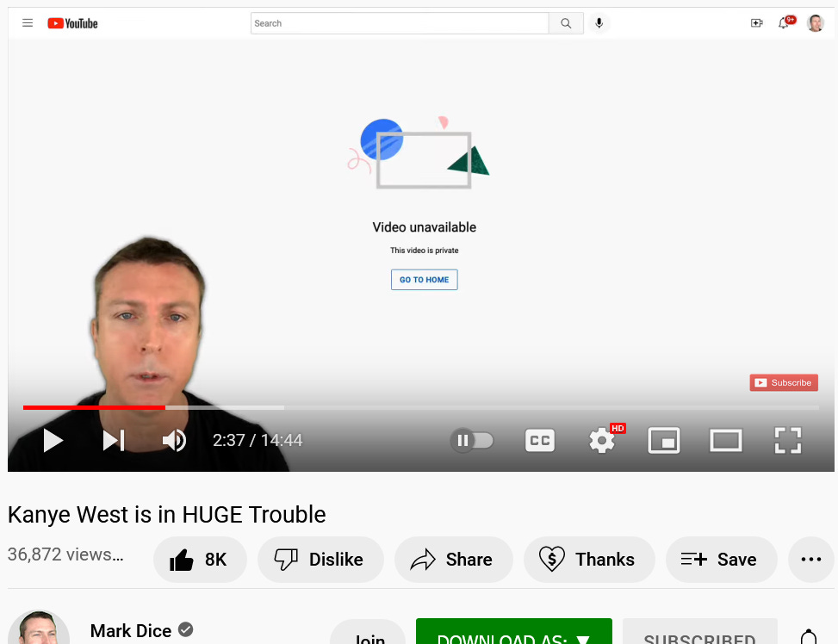Screen dimensions: 838x644
Task: Open the DOWNLOAD AS dropdown
Action: pyautogui.click(x=513, y=632)
